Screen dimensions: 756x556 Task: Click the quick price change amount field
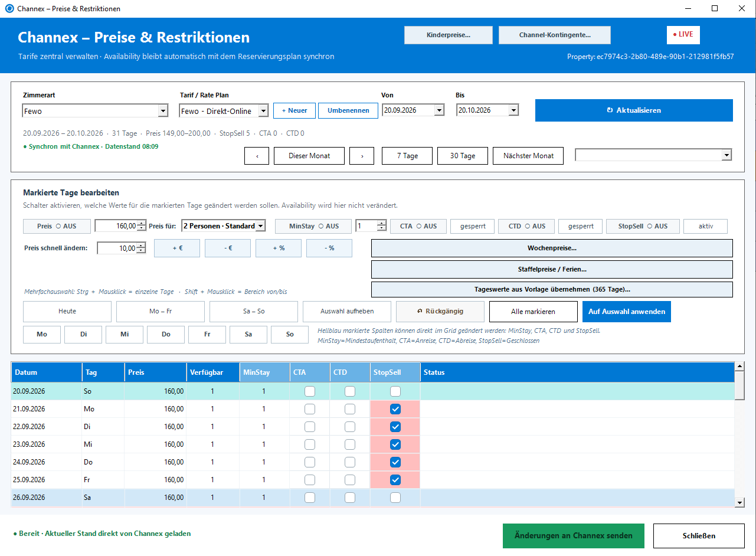tap(117, 248)
